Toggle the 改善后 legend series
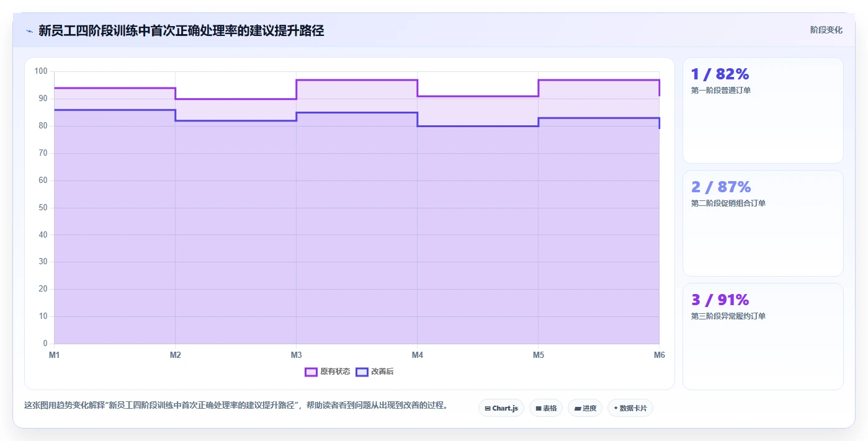Viewport: 868px width, 441px height. 375,372
